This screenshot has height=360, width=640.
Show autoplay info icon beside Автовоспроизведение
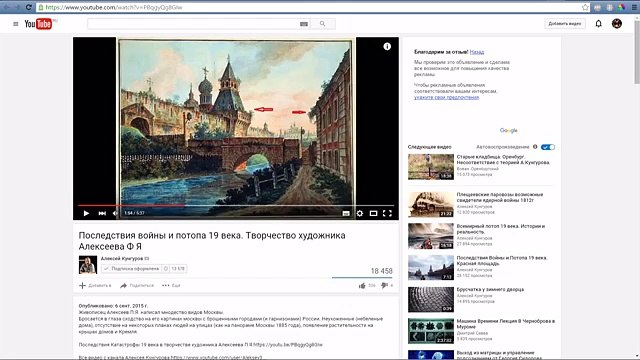[535, 147]
